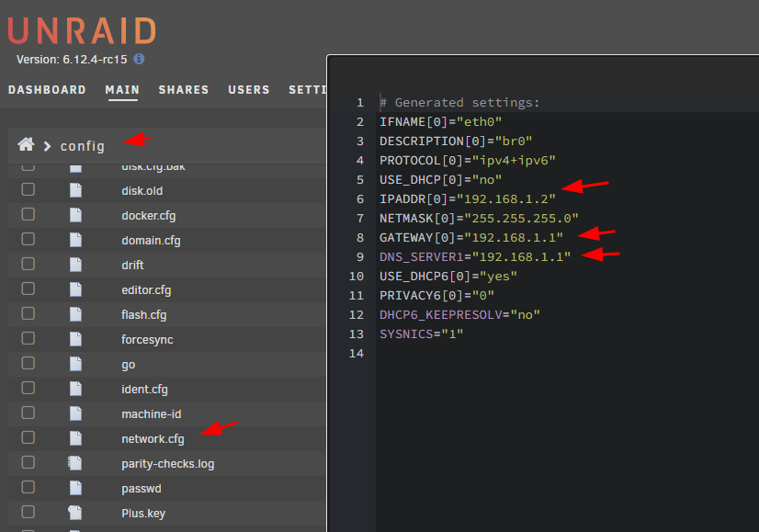The width and height of the screenshot is (759, 532).
Task: Go to the home root folder icon
Action: click(26, 144)
